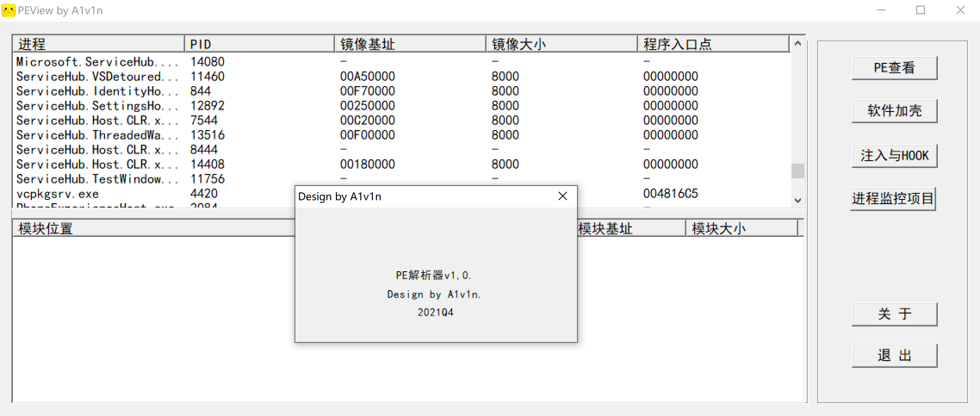Click PID 11756 cell
980x416 pixels.
click(x=207, y=179)
